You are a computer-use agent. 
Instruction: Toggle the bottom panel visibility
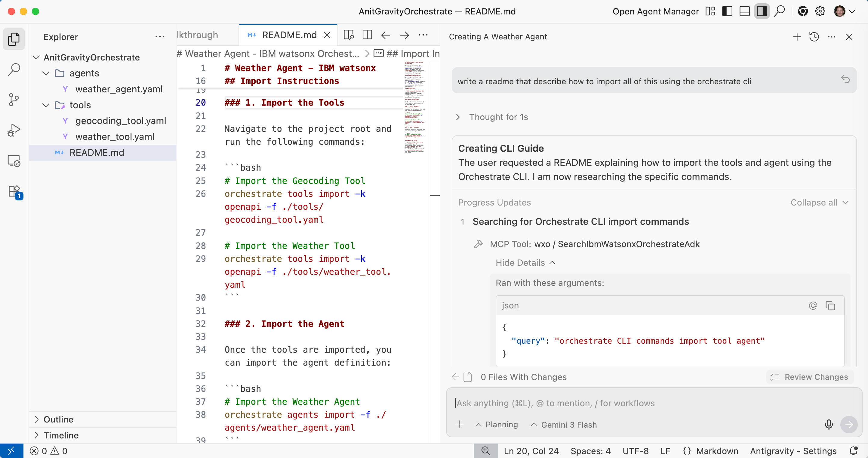tap(744, 11)
